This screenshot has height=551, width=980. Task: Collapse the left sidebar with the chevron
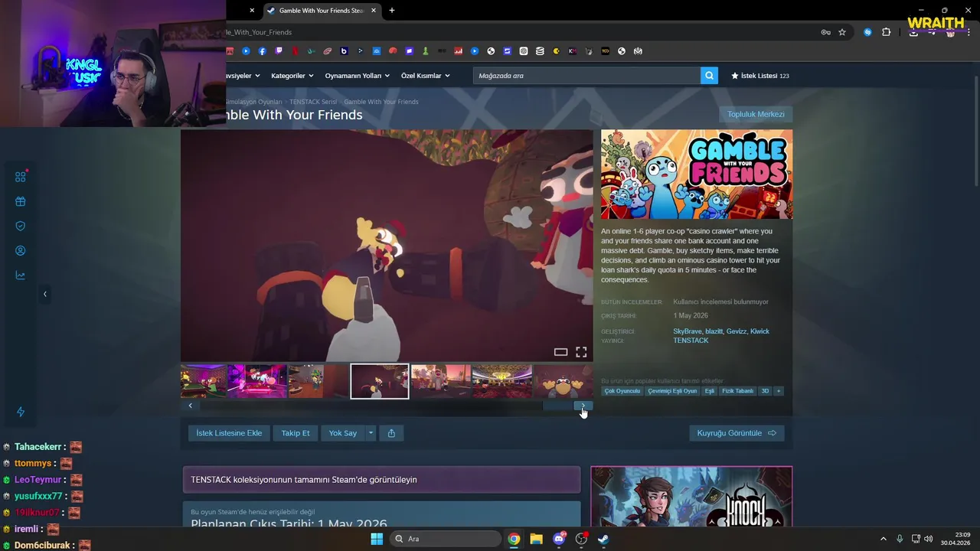(x=44, y=294)
